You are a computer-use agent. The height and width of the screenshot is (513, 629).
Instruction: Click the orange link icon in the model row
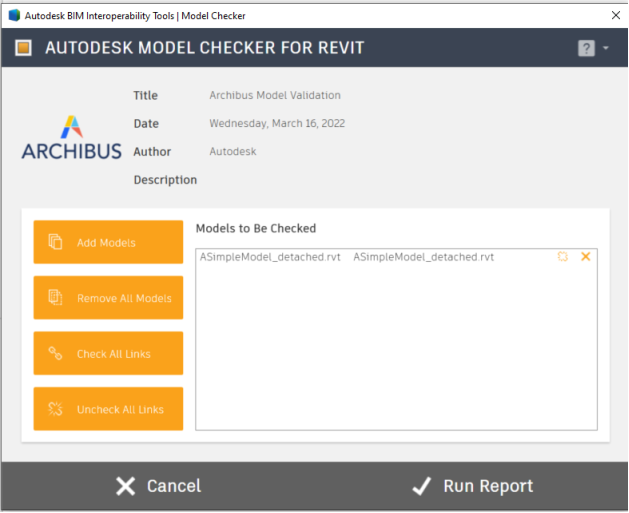coord(563,257)
